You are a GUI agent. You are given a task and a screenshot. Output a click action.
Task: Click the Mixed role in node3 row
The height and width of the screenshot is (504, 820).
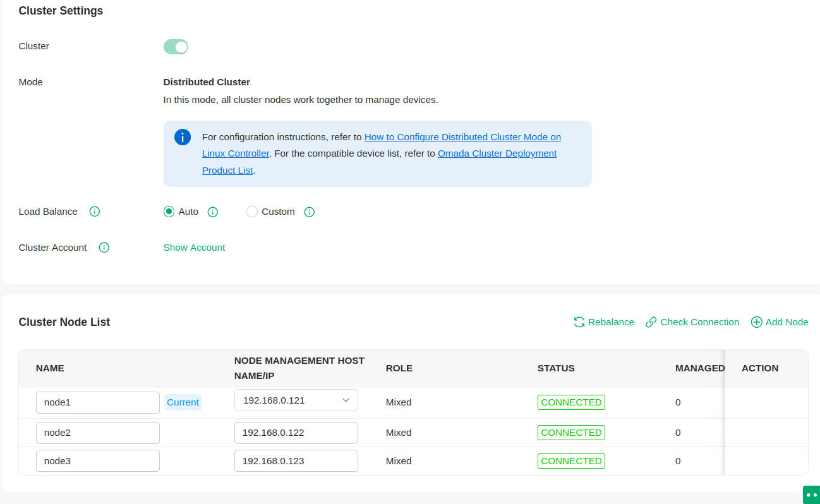(399, 461)
